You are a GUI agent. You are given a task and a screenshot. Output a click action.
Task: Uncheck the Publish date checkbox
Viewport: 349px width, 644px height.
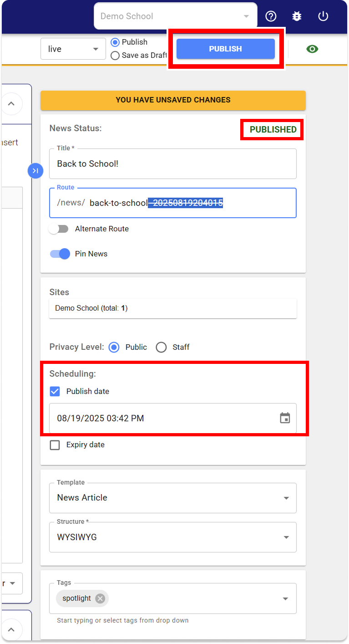click(55, 391)
